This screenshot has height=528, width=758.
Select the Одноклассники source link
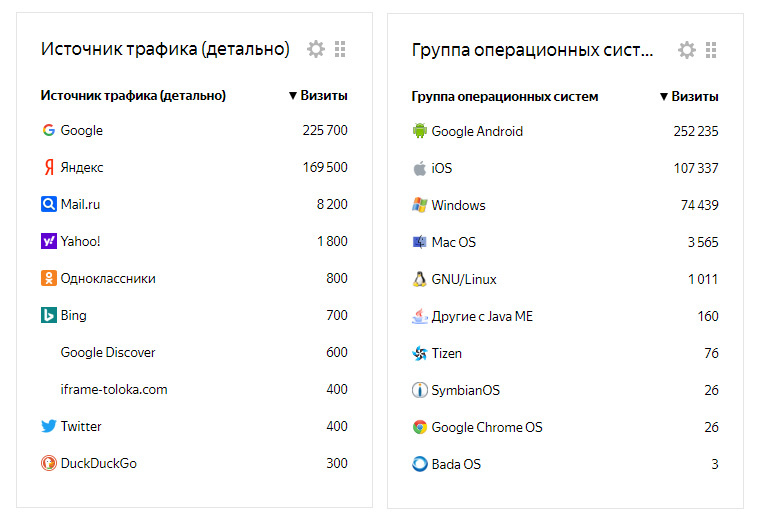point(108,278)
